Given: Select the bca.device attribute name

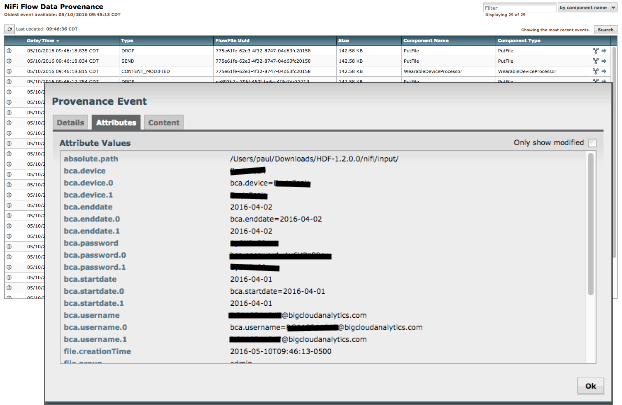Looking at the screenshot, I should tap(84, 171).
